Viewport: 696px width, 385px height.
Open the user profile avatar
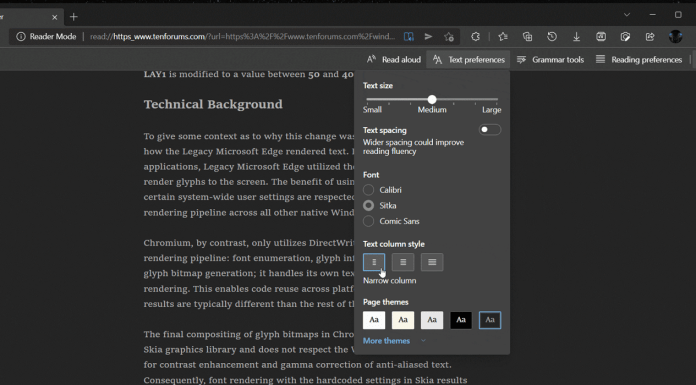pyautogui.click(x=676, y=36)
